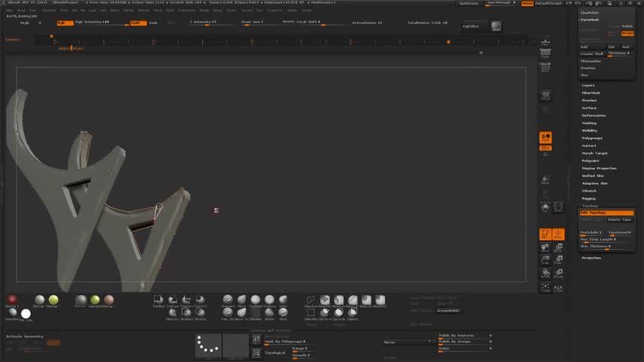Select the TrimDynamic brush
644x362 pixels.
coord(269,300)
